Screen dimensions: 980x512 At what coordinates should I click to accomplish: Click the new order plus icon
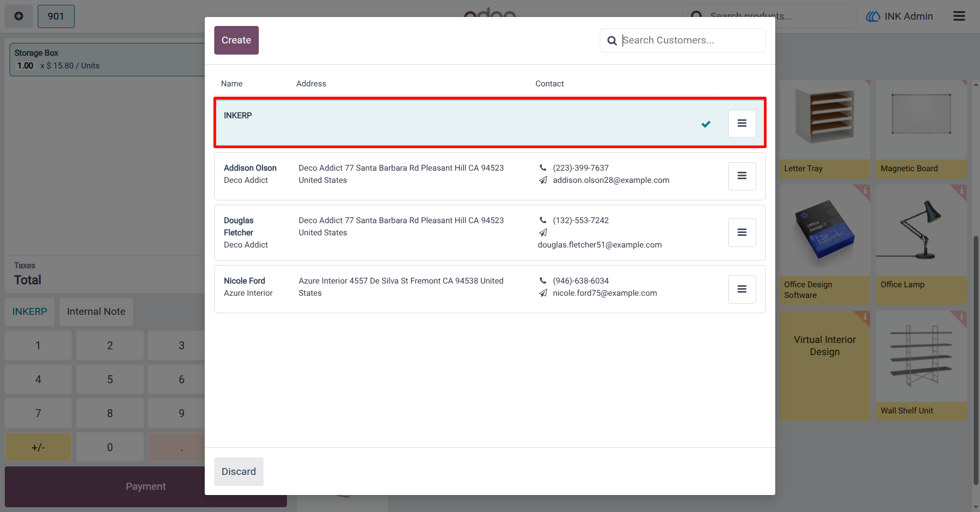click(x=19, y=16)
